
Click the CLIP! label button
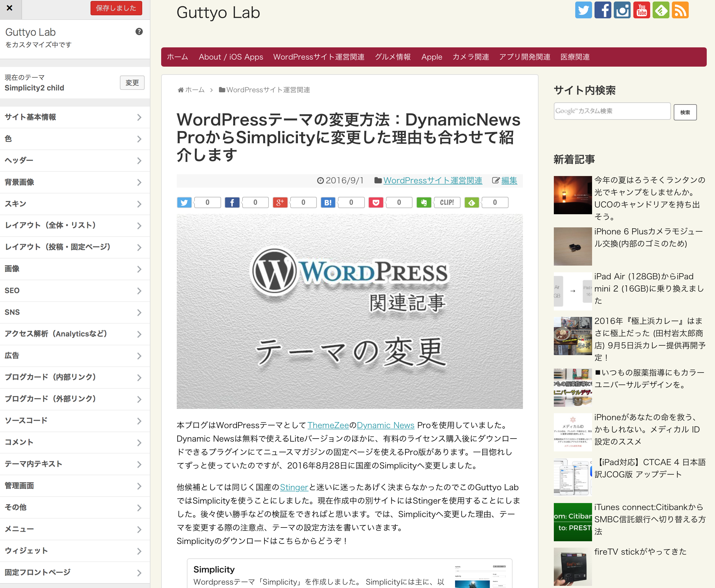click(x=447, y=203)
